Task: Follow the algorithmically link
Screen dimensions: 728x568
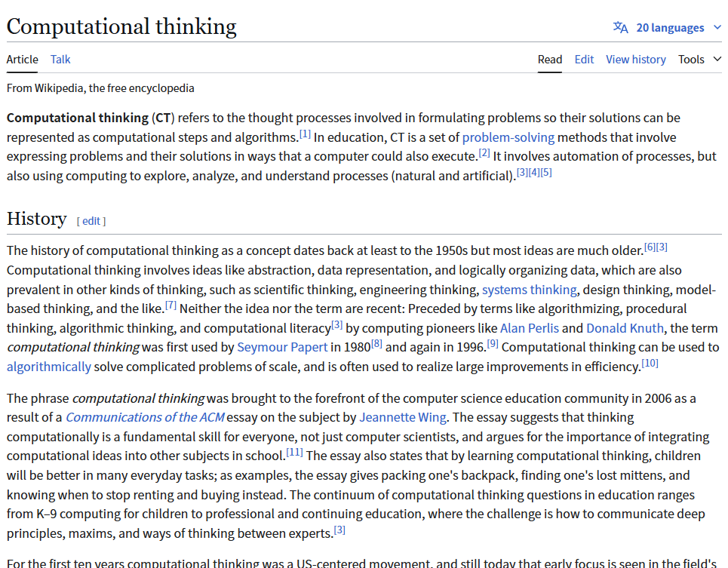Action: [49, 367]
